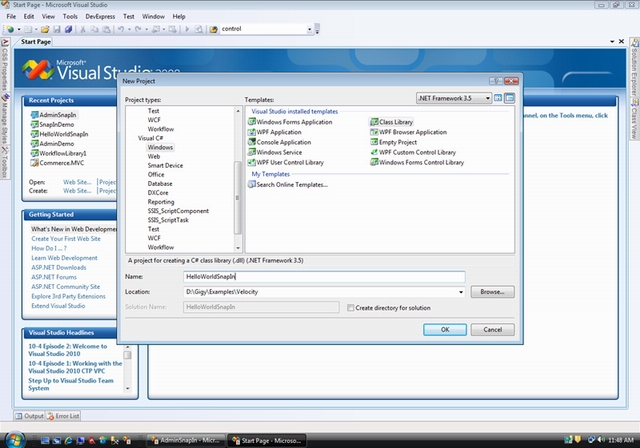640x448 pixels.
Task: Switch to the Output tab
Action: pyautogui.click(x=29, y=416)
